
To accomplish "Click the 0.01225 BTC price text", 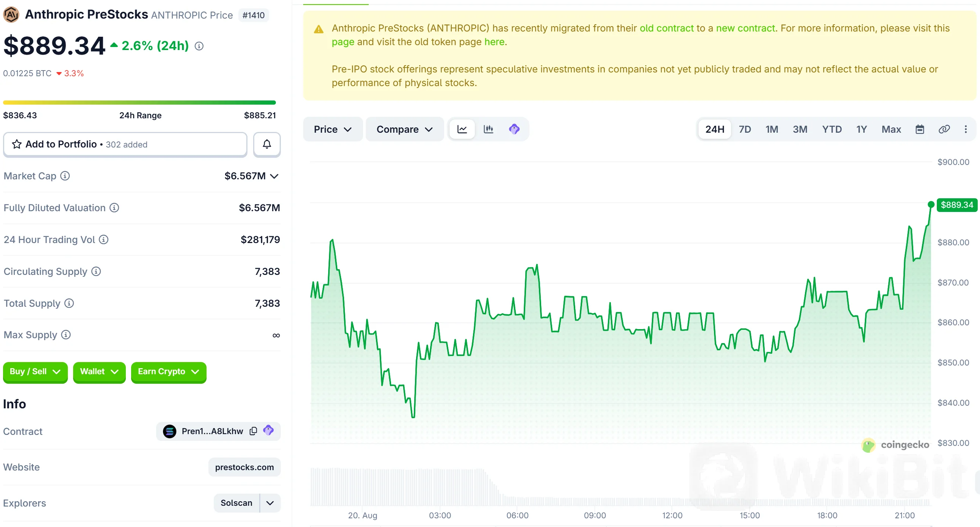I will click(x=27, y=74).
